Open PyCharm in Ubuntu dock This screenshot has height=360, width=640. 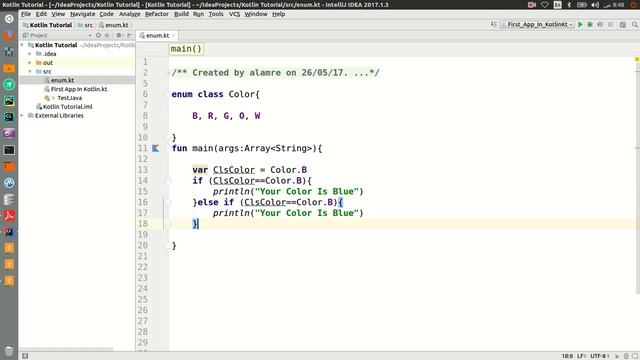pos(9,101)
